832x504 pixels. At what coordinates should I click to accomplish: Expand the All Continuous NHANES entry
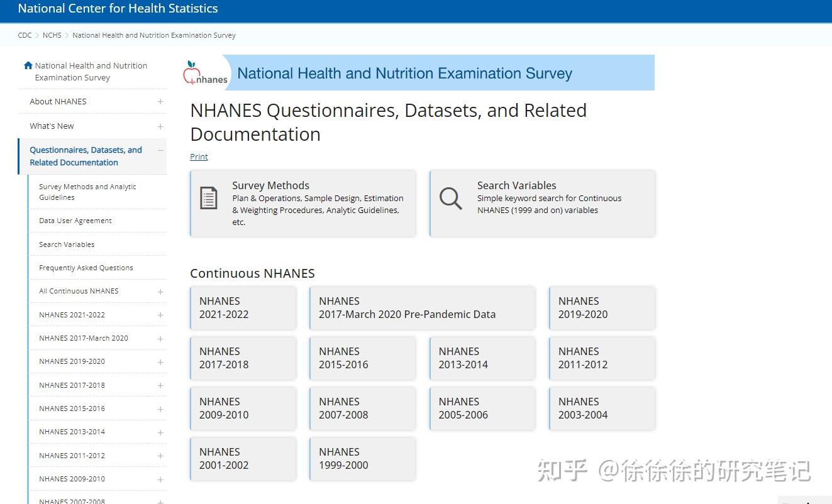tap(160, 291)
